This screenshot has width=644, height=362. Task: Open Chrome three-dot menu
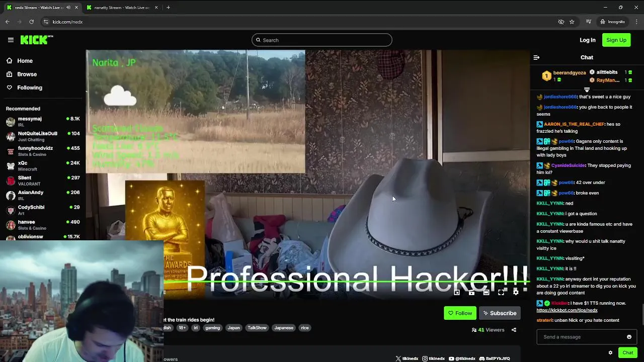click(637, 22)
